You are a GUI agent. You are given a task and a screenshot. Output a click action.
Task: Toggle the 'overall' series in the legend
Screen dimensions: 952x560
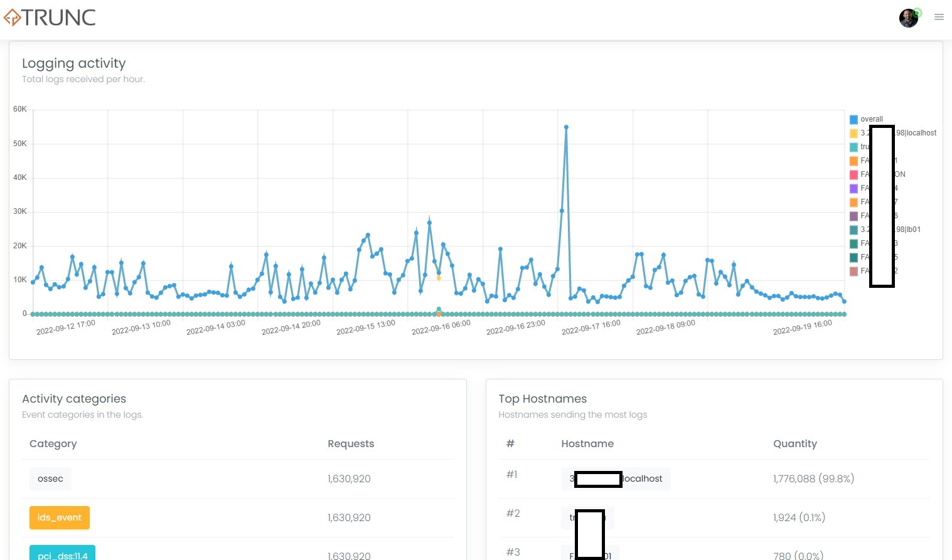click(871, 119)
